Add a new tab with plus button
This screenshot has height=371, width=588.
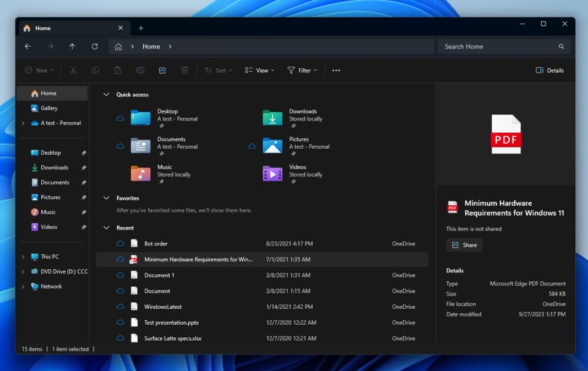[141, 28]
